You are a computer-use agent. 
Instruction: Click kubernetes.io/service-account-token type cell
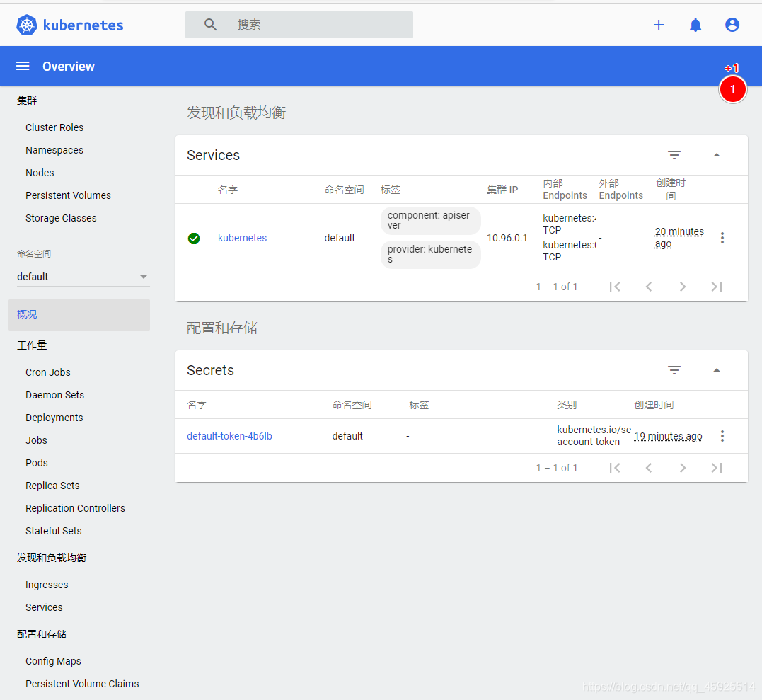pos(594,436)
